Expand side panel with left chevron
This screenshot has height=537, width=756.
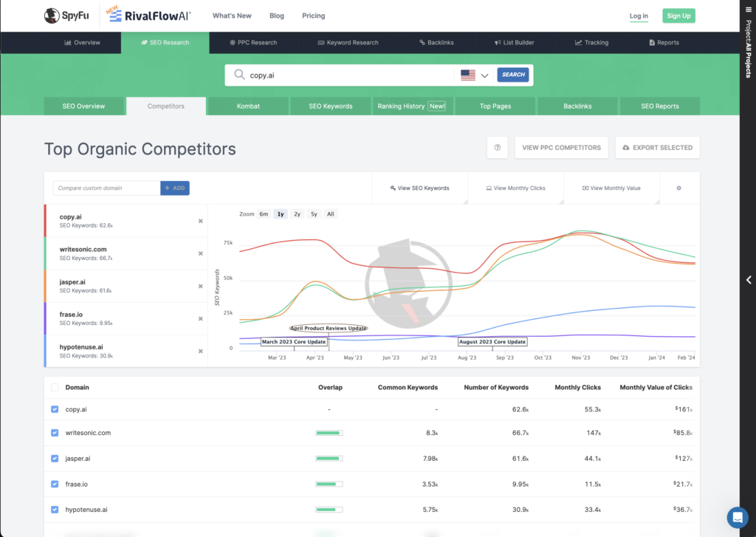tap(749, 280)
